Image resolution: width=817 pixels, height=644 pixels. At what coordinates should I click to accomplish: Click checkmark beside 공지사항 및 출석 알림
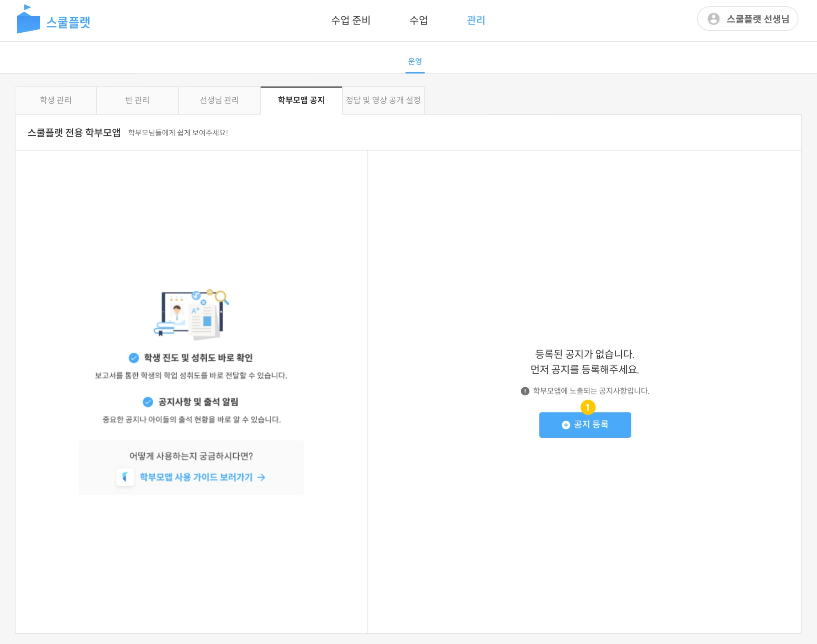pos(148,402)
